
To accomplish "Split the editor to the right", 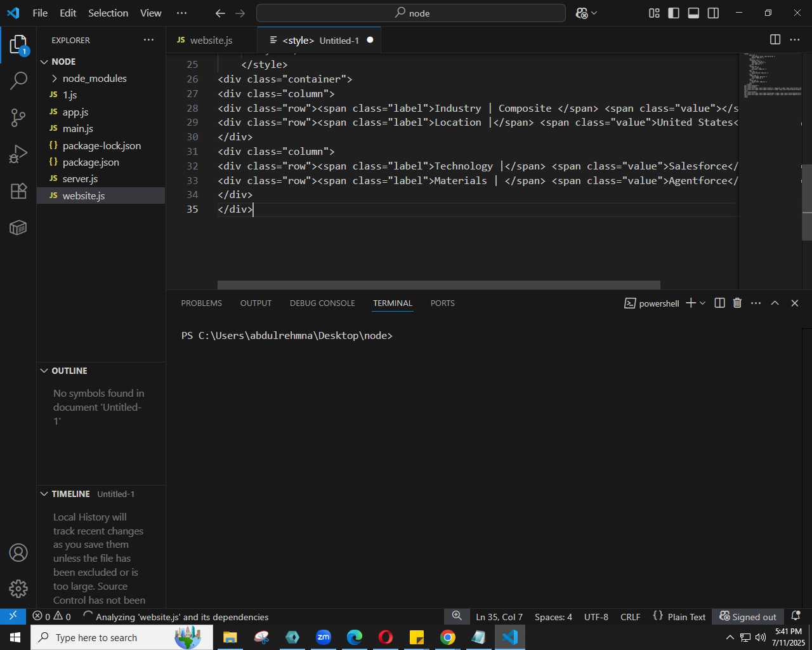I will point(775,40).
